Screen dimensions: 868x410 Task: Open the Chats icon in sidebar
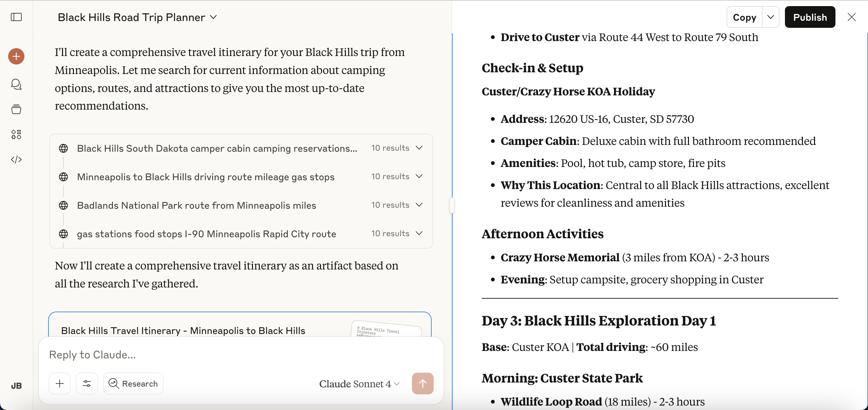point(16,84)
